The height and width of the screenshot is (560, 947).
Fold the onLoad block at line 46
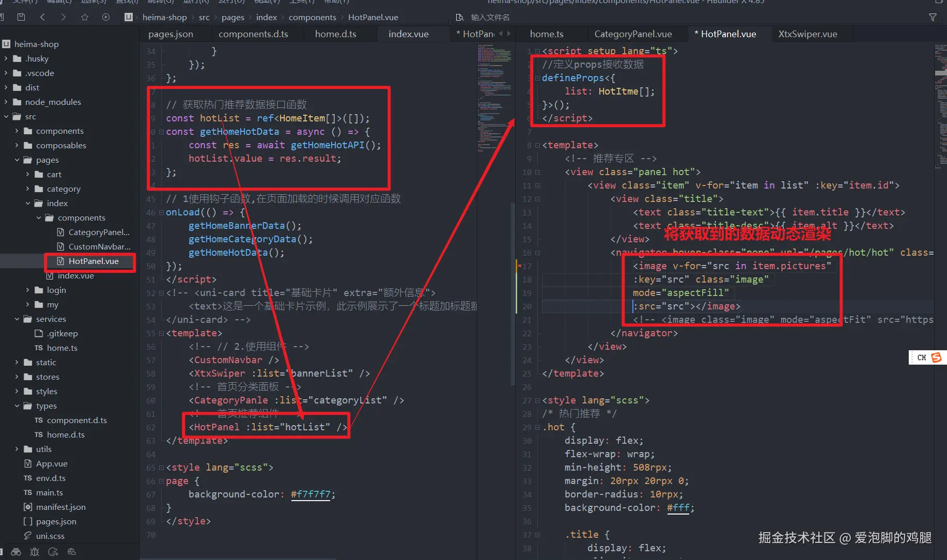tap(161, 212)
